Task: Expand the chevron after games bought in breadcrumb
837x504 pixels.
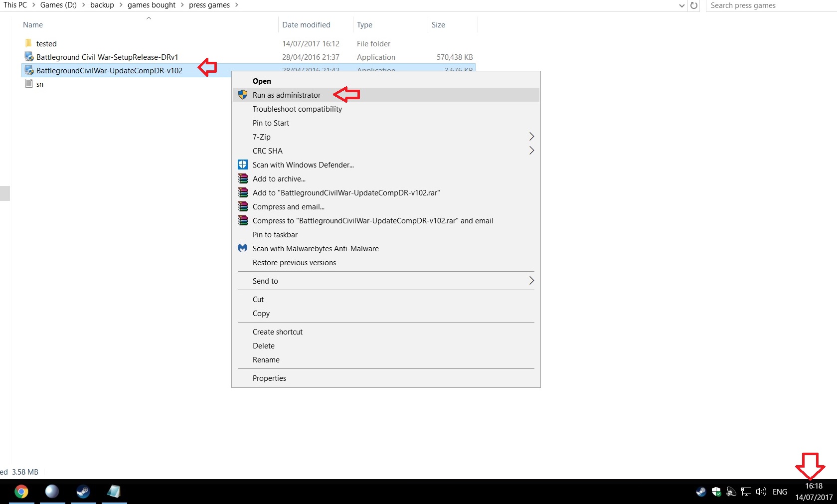Action: pyautogui.click(x=182, y=5)
